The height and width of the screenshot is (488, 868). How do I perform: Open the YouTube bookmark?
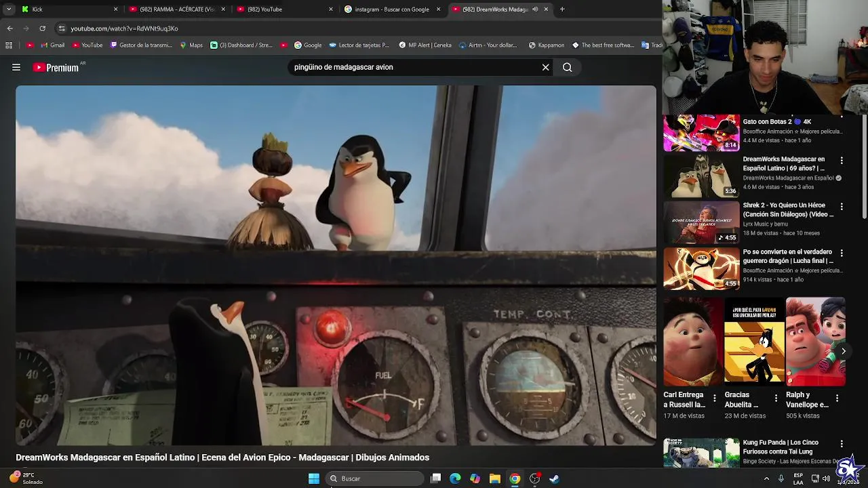point(87,45)
